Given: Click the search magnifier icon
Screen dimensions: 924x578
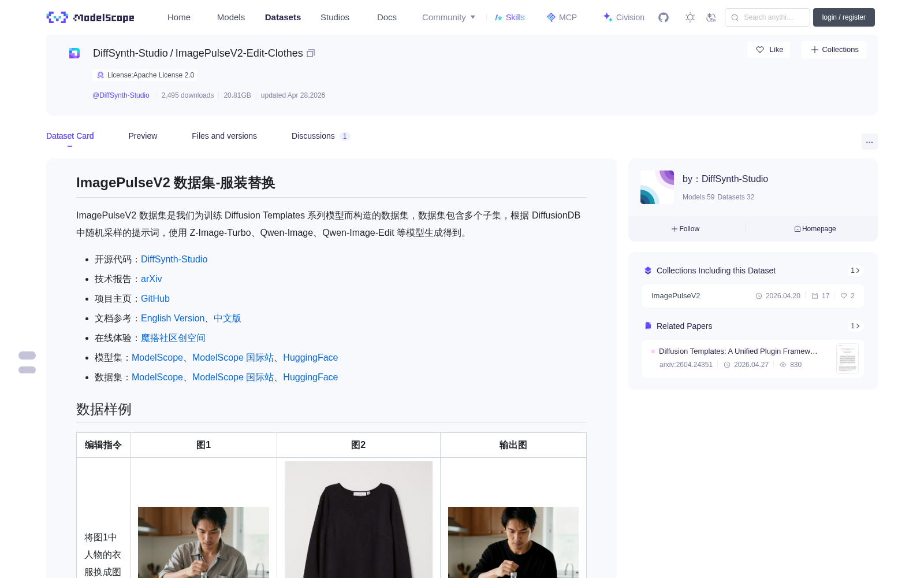Looking at the screenshot, I should tap(735, 17).
